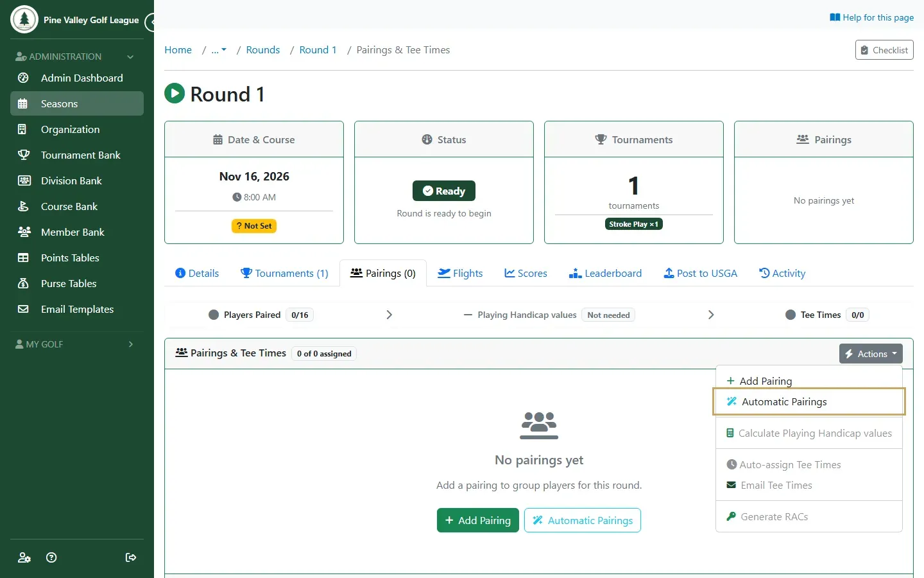
Task: Click the chevron after Playing Handicap values
Action: 710,315
